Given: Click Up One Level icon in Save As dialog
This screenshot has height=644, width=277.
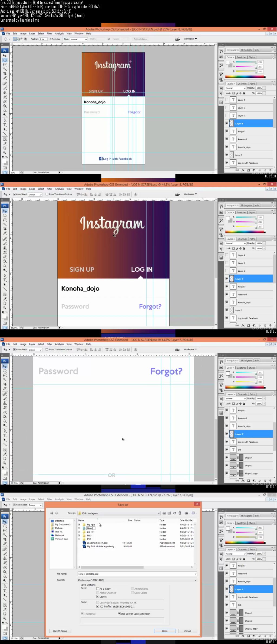Looking at the screenshot, I should pyautogui.click(x=164, y=513).
